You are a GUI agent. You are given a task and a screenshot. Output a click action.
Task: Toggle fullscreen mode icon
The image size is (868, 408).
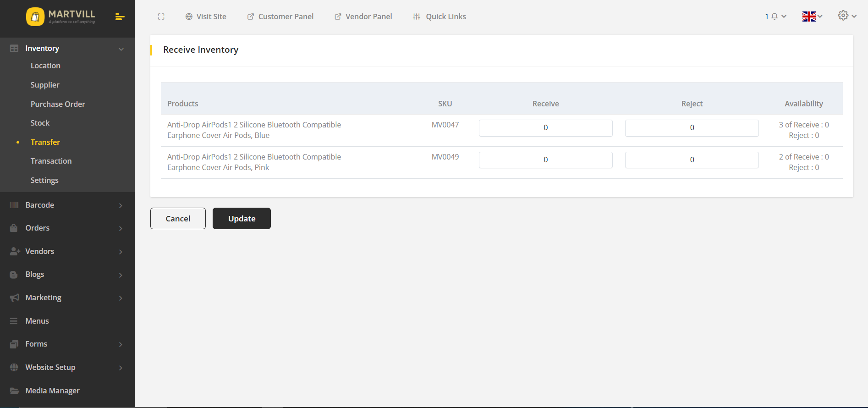coord(161,17)
